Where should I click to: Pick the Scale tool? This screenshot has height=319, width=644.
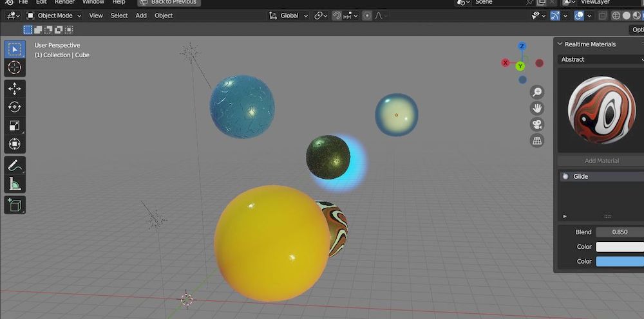coord(15,125)
